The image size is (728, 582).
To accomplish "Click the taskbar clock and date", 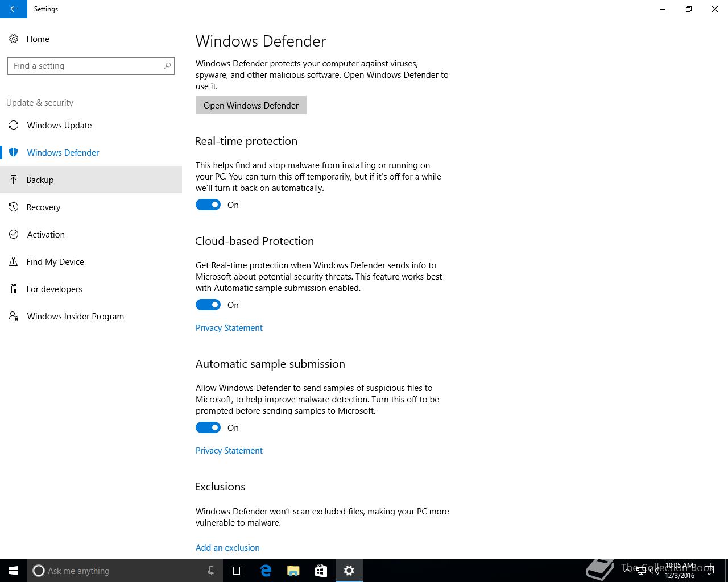I will (680, 571).
